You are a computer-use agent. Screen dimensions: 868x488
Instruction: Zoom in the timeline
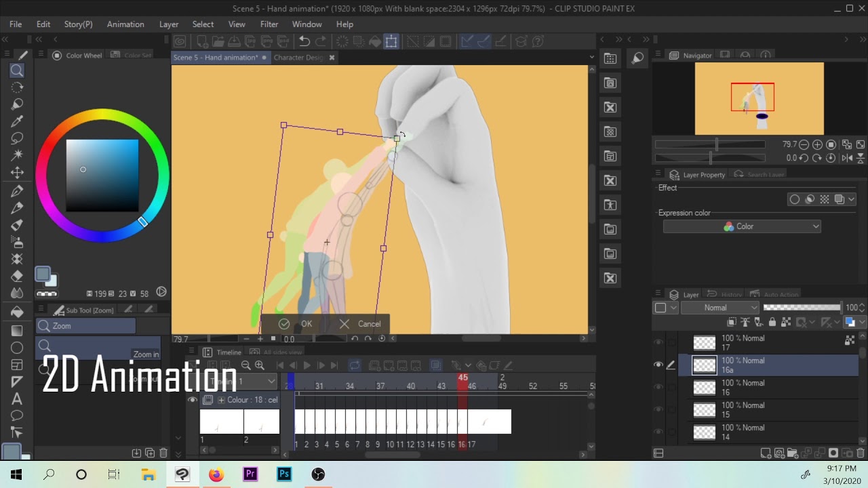(259, 365)
